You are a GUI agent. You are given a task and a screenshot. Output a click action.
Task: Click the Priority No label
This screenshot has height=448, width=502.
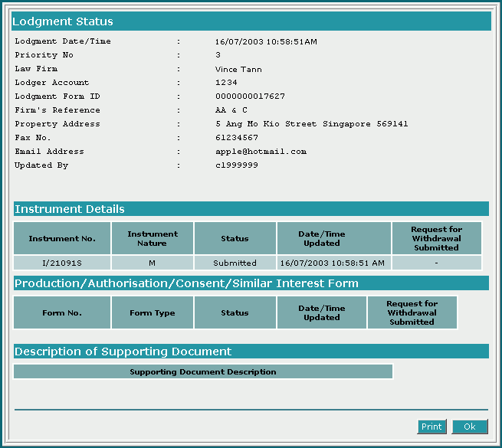pos(44,55)
